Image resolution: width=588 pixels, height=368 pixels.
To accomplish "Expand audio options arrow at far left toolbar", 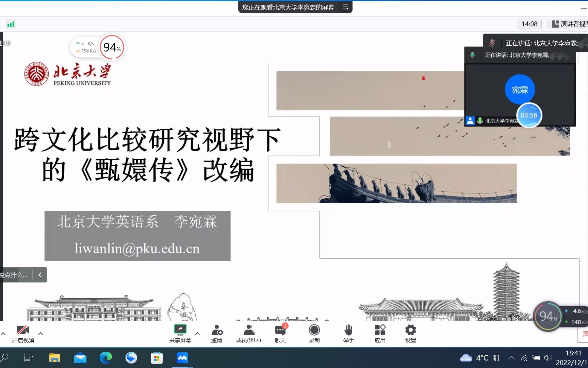I will [3, 334].
